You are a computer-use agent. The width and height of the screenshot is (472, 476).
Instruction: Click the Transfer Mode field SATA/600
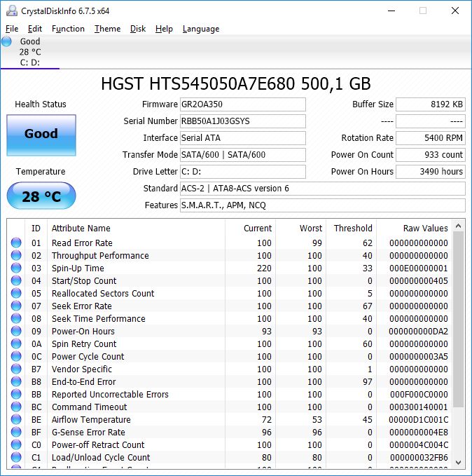(243, 155)
